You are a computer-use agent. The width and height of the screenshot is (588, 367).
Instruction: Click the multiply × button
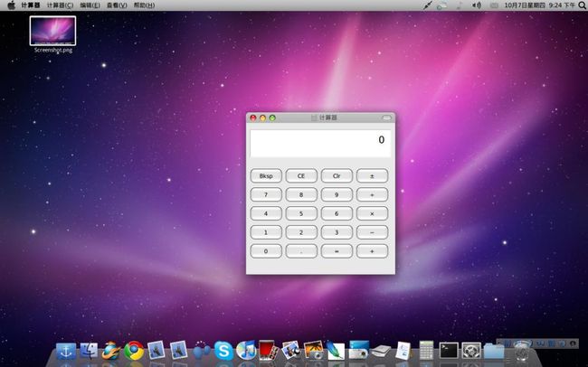tap(372, 213)
